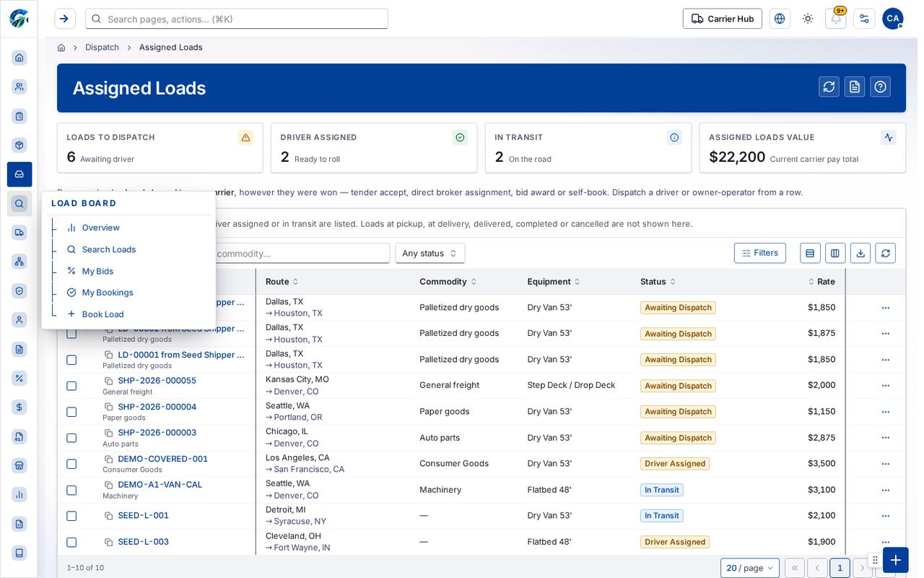The height and width of the screenshot is (578, 924).
Task: Open the Any status dropdown
Action: [x=430, y=253]
